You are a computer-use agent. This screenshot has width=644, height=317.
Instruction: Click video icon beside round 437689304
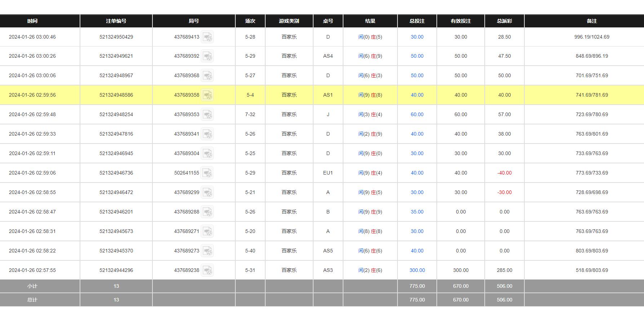[x=207, y=154]
